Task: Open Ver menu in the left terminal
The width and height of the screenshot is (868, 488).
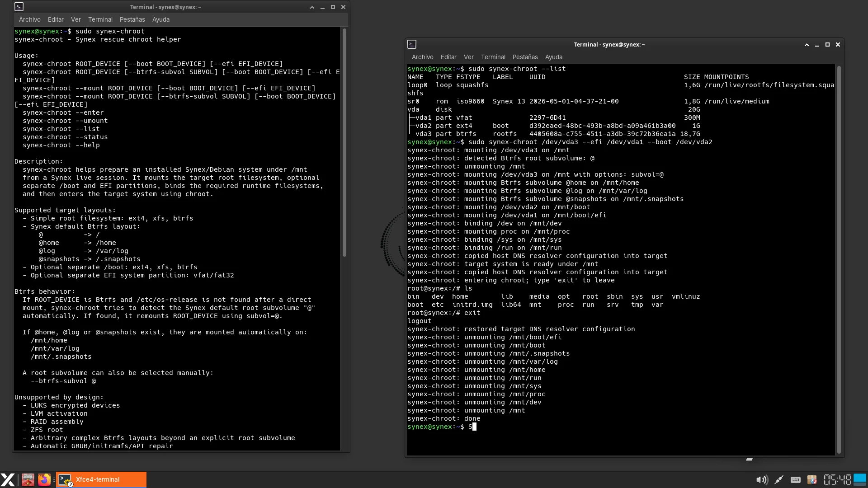Action: [76, 19]
